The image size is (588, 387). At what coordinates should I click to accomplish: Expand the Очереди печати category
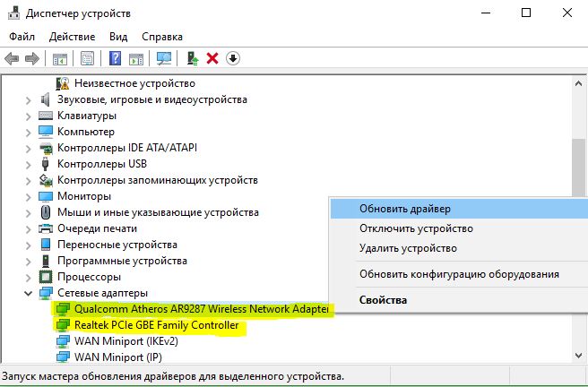pos(28,229)
